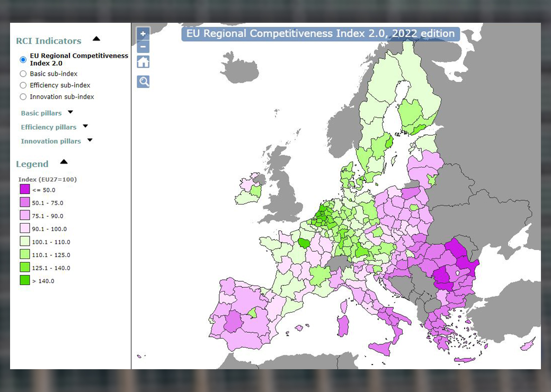Reset the map with the home icon
This screenshot has width=551, height=392.
coord(143,62)
